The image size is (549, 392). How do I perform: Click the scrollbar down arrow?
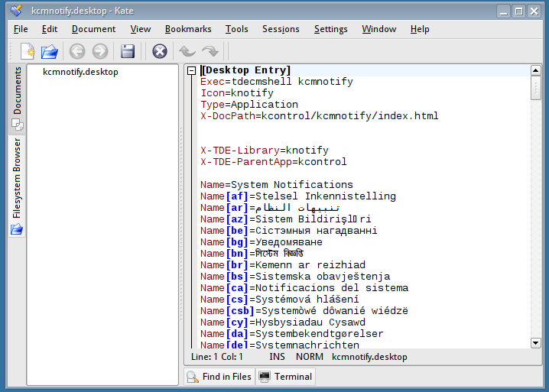[536, 342]
